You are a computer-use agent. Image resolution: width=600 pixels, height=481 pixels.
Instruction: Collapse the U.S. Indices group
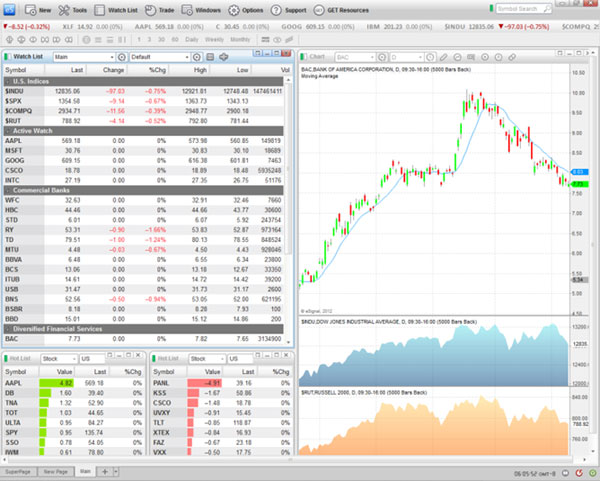pyautogui.click(x=8, y=82)
